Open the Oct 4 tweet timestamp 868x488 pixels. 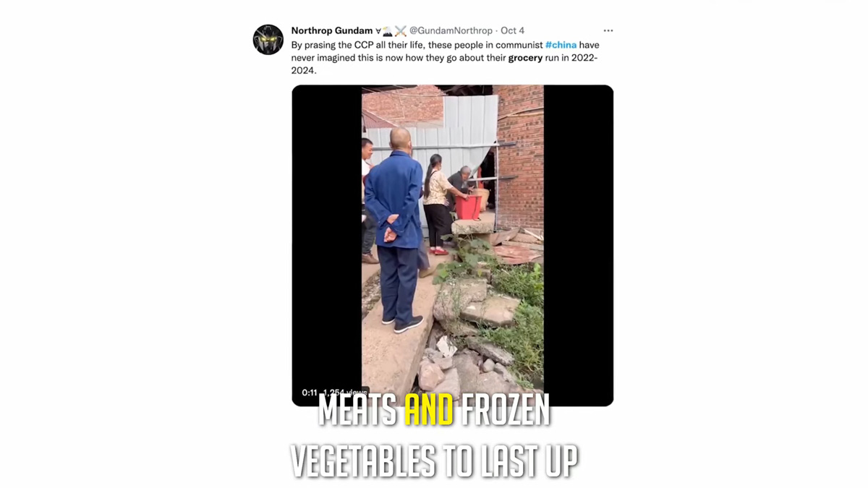coord(512,30)
